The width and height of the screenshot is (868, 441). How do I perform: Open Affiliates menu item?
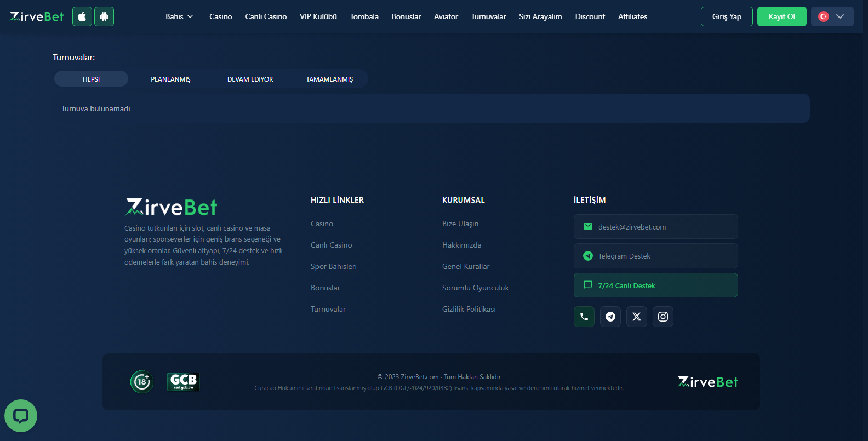(x=633, y=16)
